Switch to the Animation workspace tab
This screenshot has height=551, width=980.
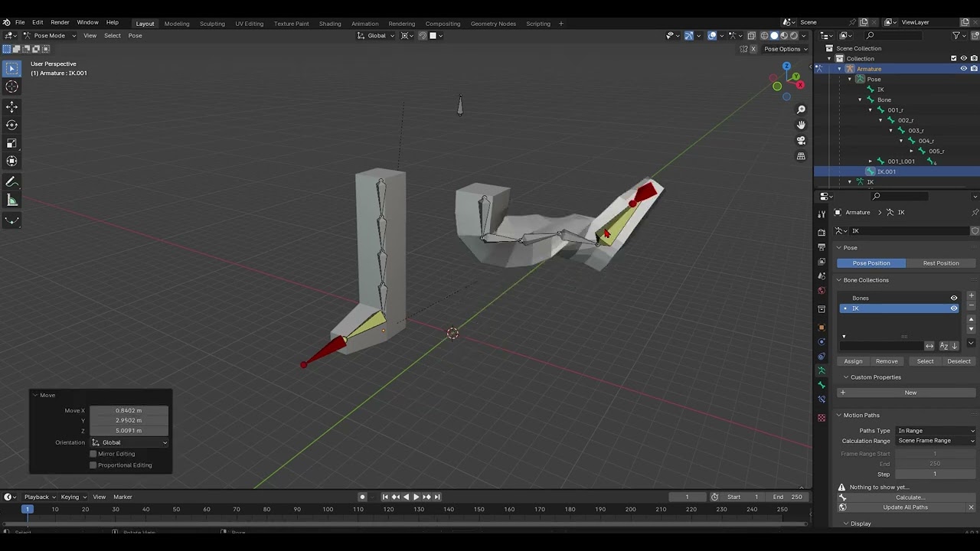364,24
